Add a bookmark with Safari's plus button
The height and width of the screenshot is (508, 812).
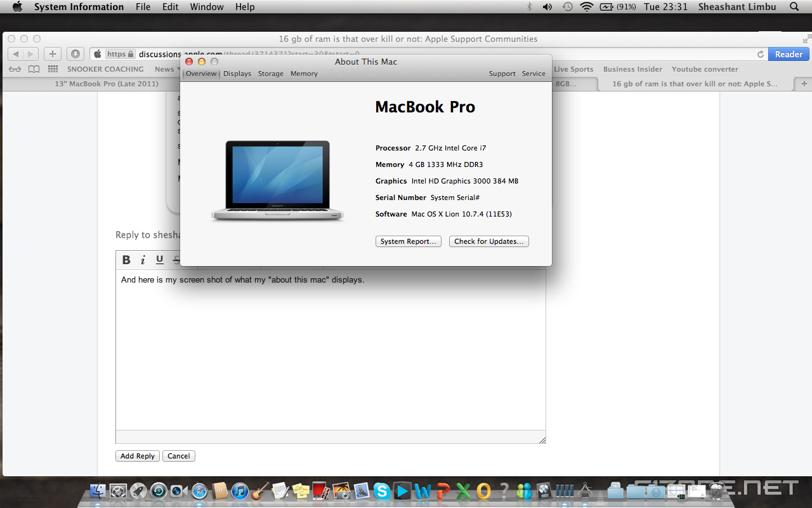point(53,54)
